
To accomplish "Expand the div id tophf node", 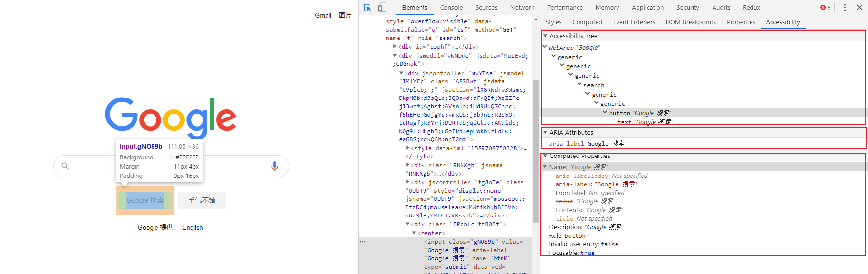I will point(395,47).
